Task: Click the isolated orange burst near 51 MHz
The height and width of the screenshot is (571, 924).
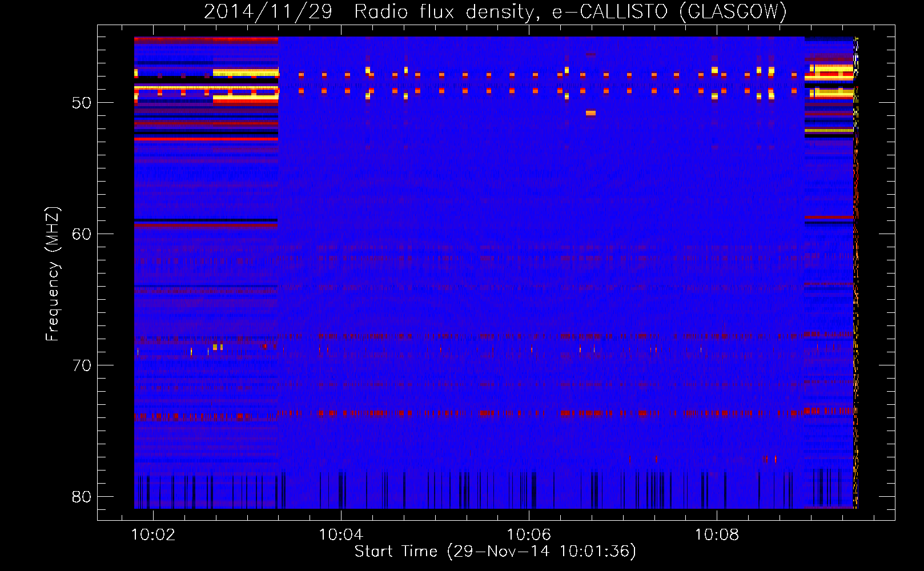Action: coord(590,113)
